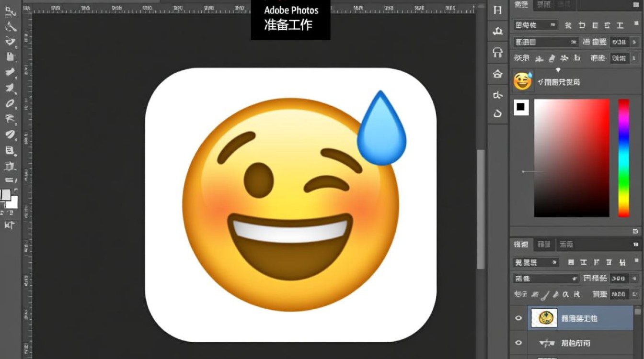Switch to the second tab of the upper panel
The height and width of the screenshot is (359, 644).
click(544, 5)
